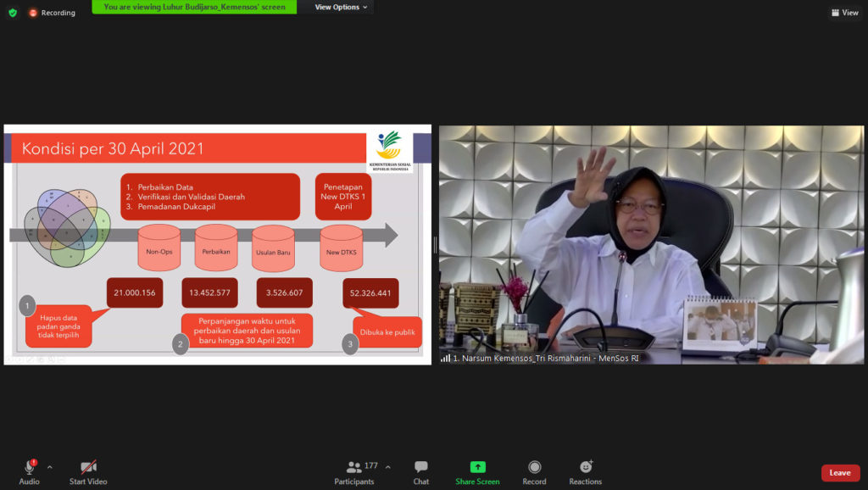Select the shared slide Kondisi per 30 April

[x=218, y=244]
